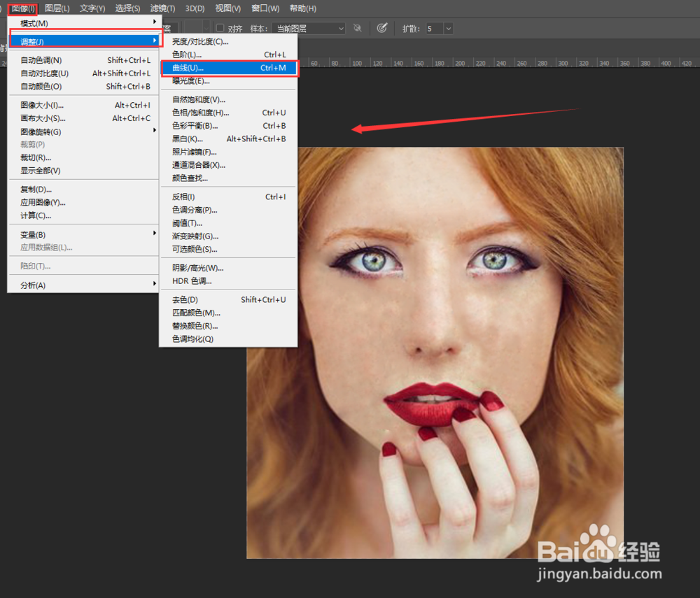Open the 滤镜(T) menu

[162, 8]
